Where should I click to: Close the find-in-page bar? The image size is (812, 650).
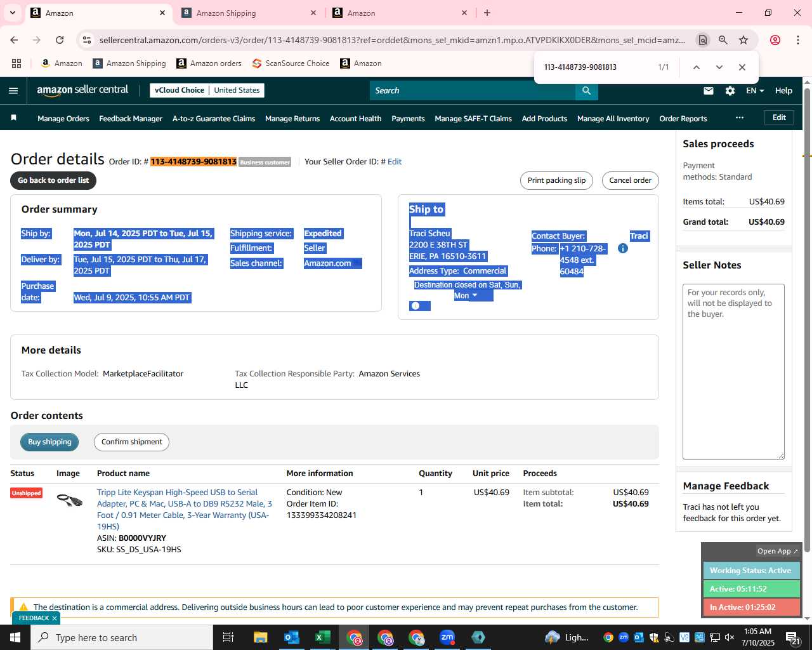pos(742,67)
